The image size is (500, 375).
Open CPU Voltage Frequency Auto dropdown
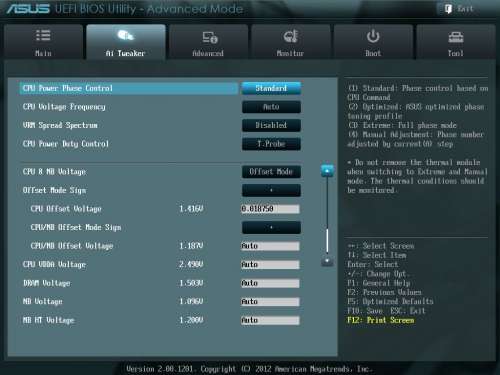point(271,107)
